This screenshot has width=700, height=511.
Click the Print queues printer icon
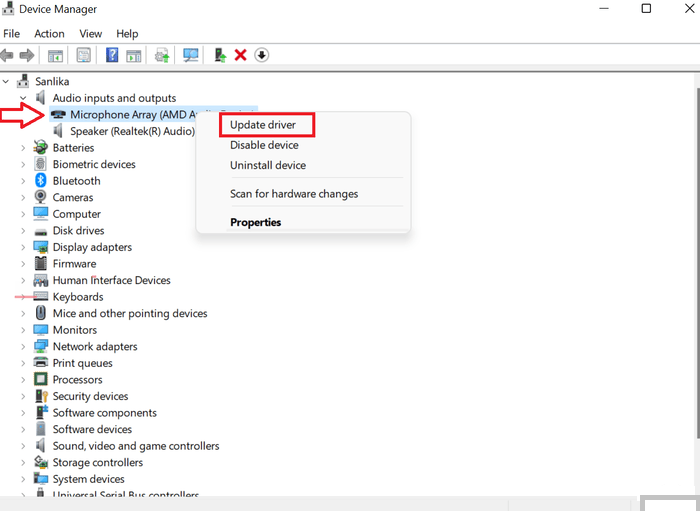click(41, 362)
